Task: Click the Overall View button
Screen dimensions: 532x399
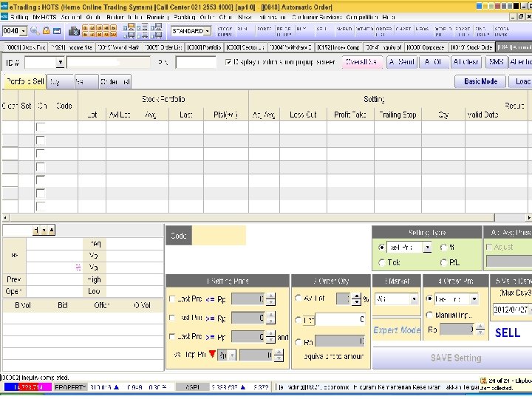Action: point(361,62)
